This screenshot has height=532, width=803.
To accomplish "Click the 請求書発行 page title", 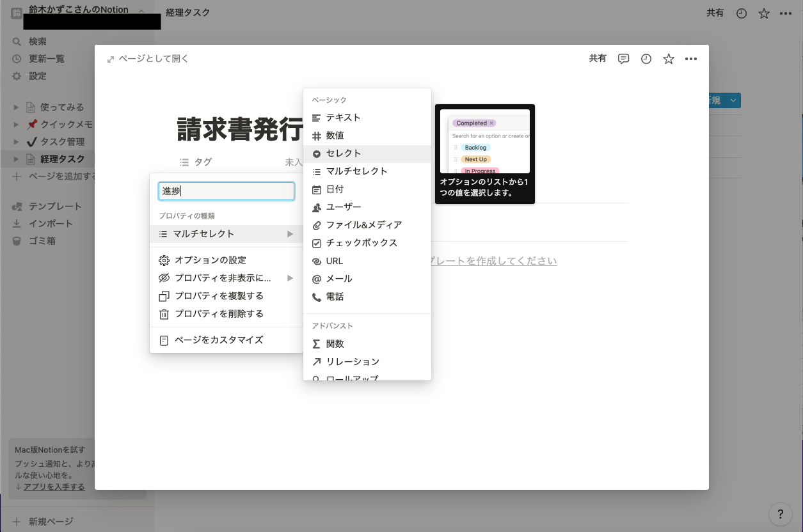I will (x=240, y=129).
